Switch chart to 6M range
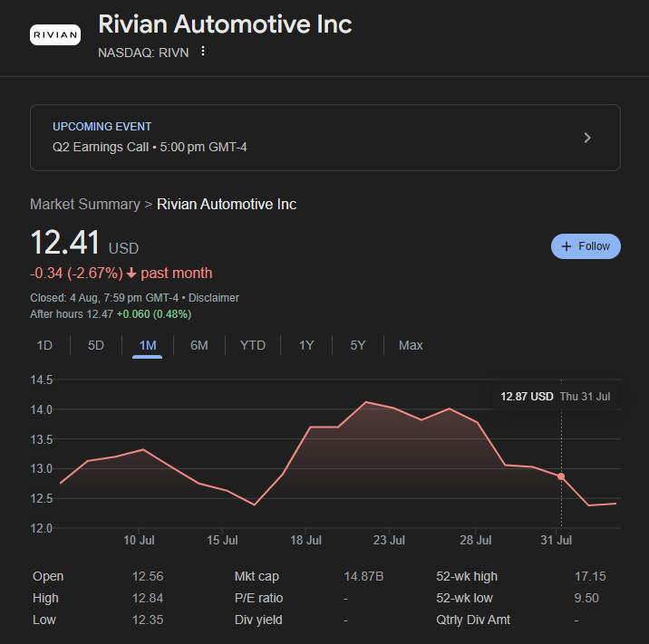649x644 pixels. [199, 345]
